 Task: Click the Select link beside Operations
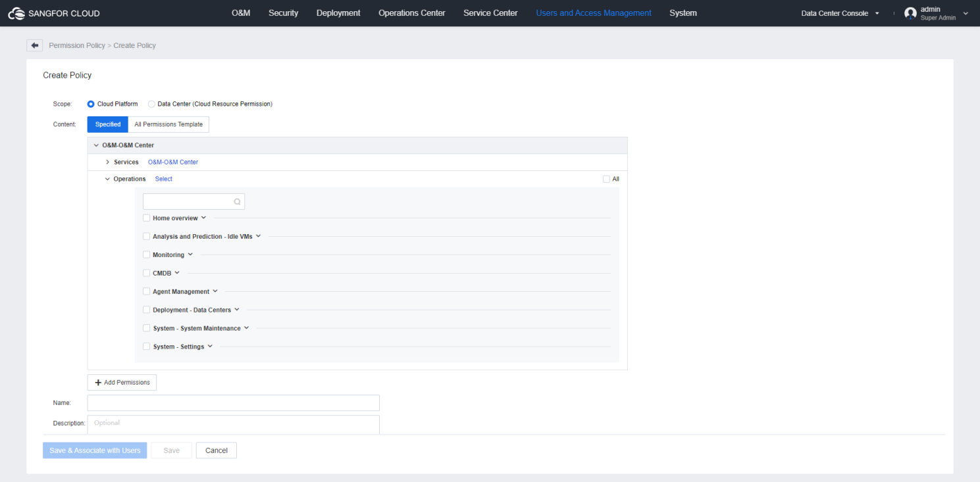pos(164,179)
